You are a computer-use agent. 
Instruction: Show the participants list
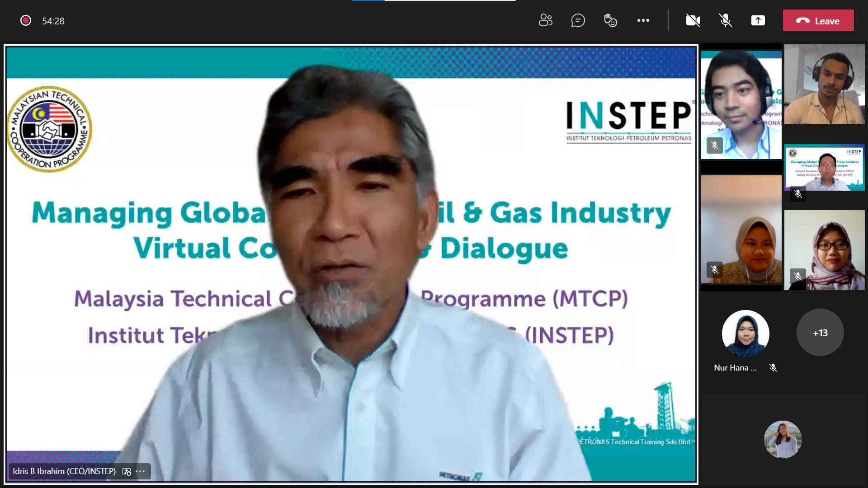pyautogui.click(x=546, y=20)
